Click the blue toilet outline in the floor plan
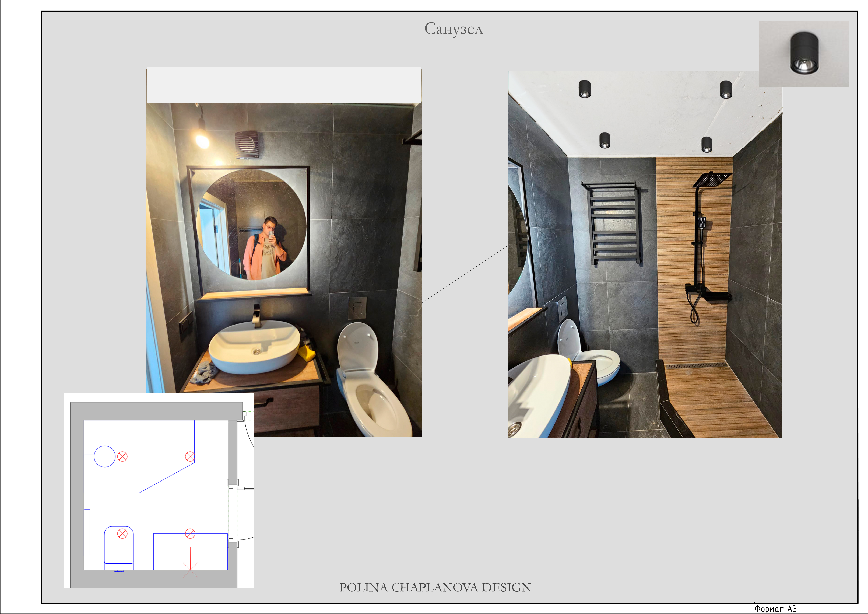The width and height of the screenshot is (868, 614). 119,548
